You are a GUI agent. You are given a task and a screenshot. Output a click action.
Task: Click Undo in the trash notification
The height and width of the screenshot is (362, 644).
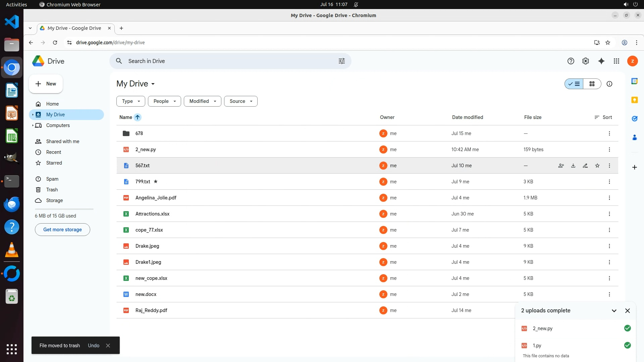click(x=94, y=346)
